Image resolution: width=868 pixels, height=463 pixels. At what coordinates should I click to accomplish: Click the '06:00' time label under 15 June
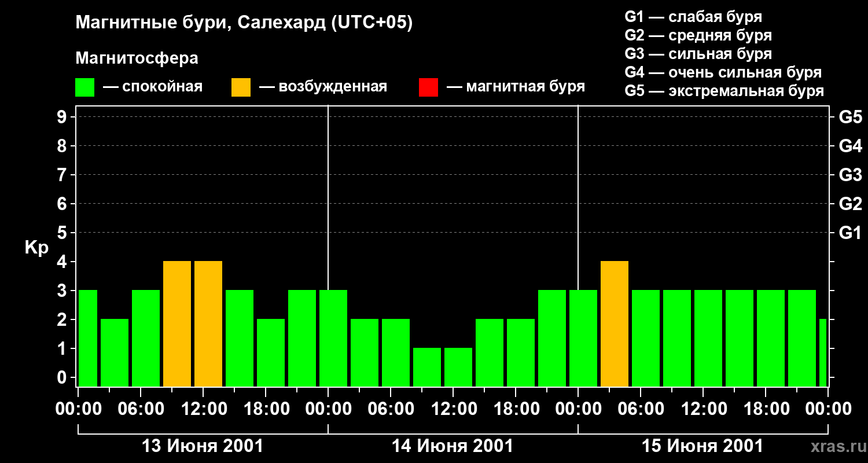641,409
